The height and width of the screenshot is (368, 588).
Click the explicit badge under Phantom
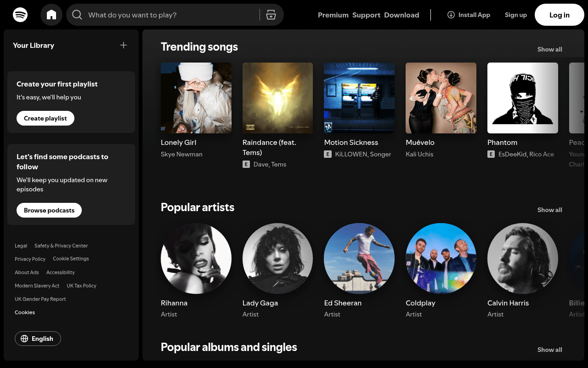[491, 155]
